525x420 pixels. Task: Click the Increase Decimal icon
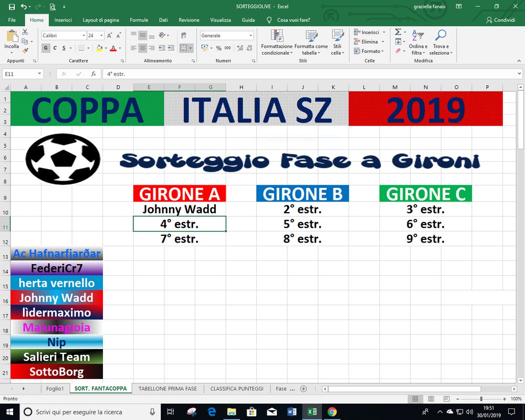pyautogui.click(x=240, y=48)
